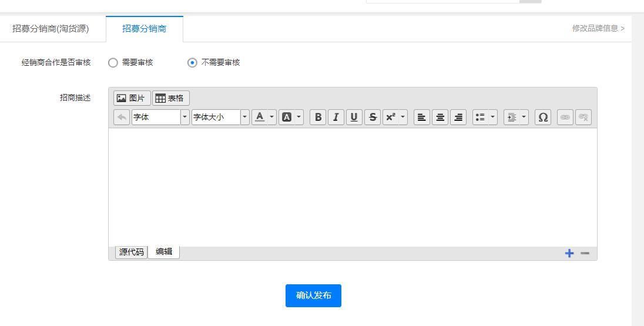Insert a special character with Omega icon

point(543,117)
